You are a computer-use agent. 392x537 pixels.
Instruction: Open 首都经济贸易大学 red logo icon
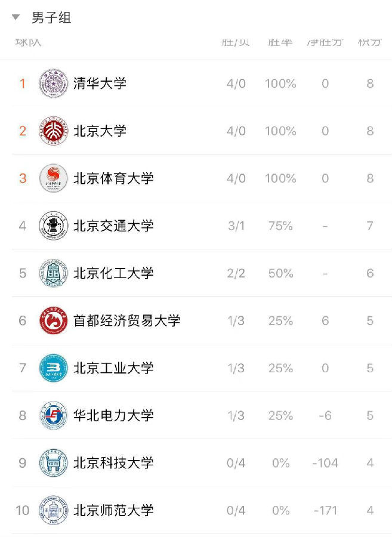click(53, 320)
